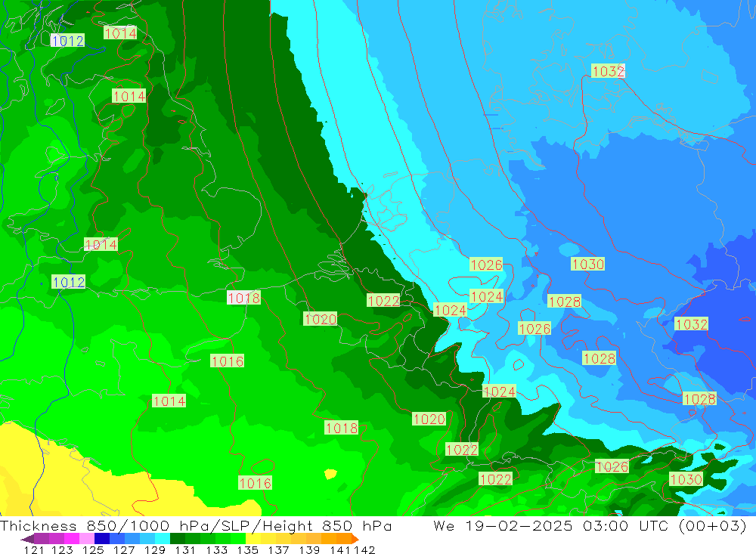
Task: Select the legend value 125
Action: 93,549
